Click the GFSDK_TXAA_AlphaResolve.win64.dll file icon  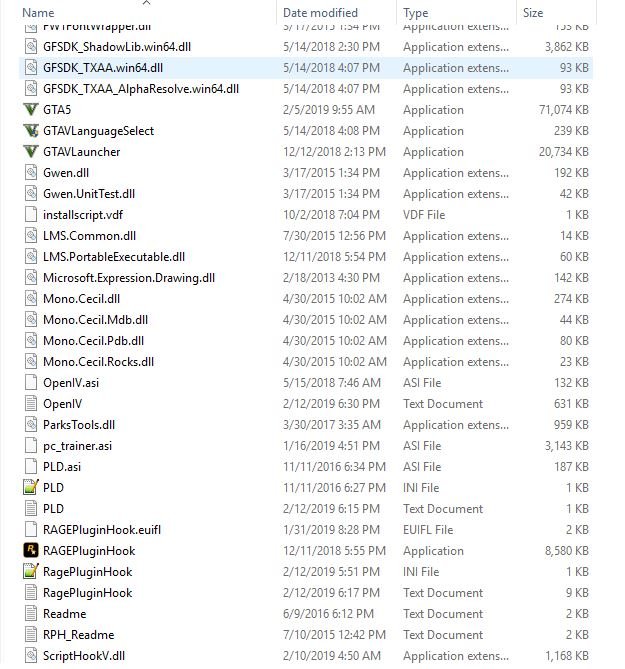tap(31, 89)
